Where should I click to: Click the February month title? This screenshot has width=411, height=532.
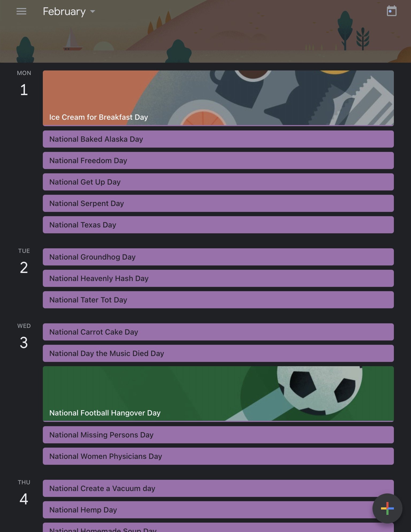64,12
